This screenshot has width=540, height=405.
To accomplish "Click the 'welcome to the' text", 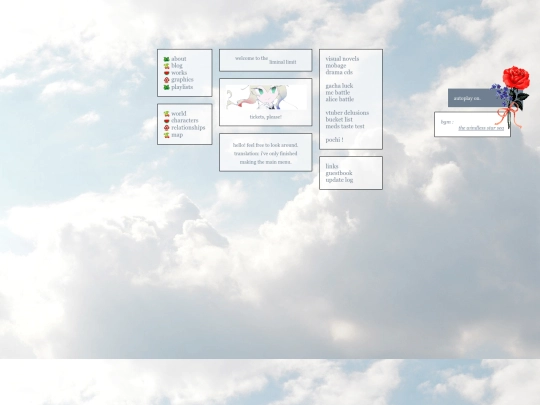I will [x=251, y=58].
